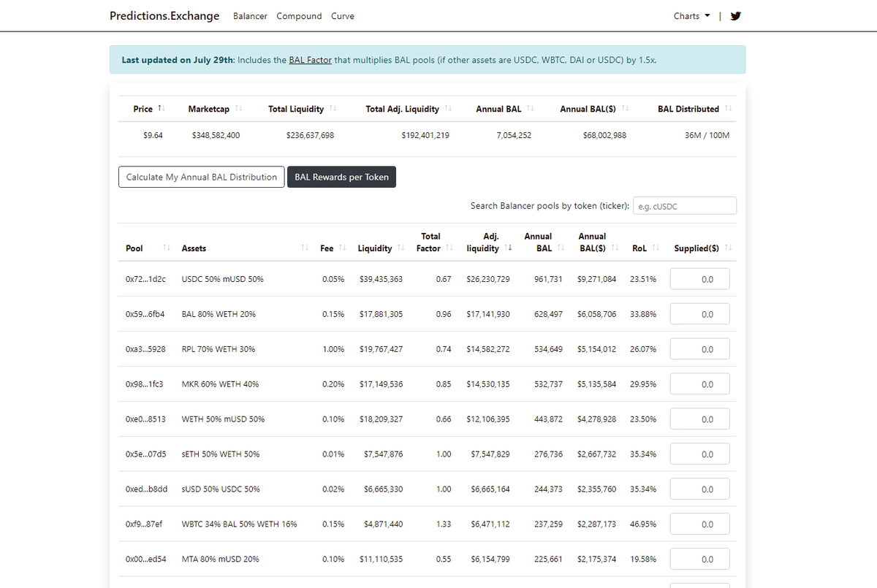Image resolution: width=877 pixels, height=588 pixels.
Task: Click the $68,002,988 annual BAL value
Action: click(604, 136)
